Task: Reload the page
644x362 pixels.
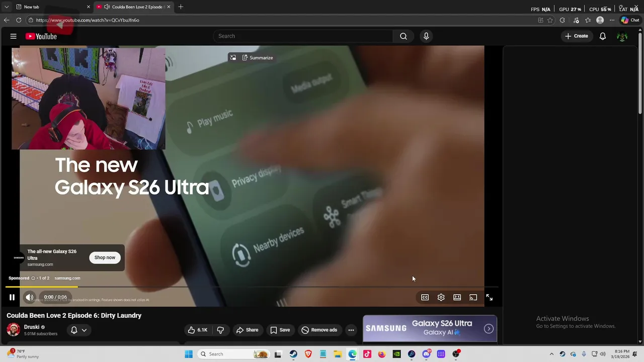Action: (19, 20)
